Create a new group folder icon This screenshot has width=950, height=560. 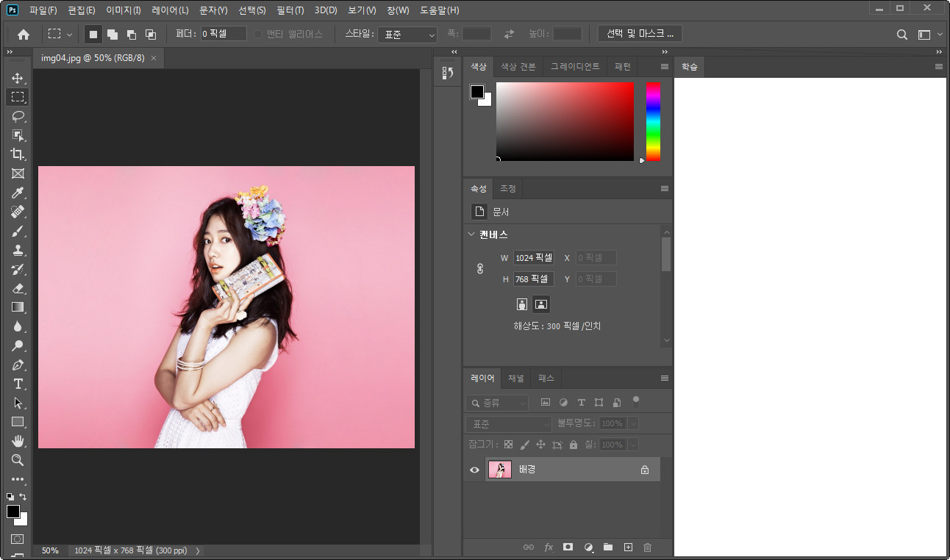pyautogui.click(x=608, y=548)
